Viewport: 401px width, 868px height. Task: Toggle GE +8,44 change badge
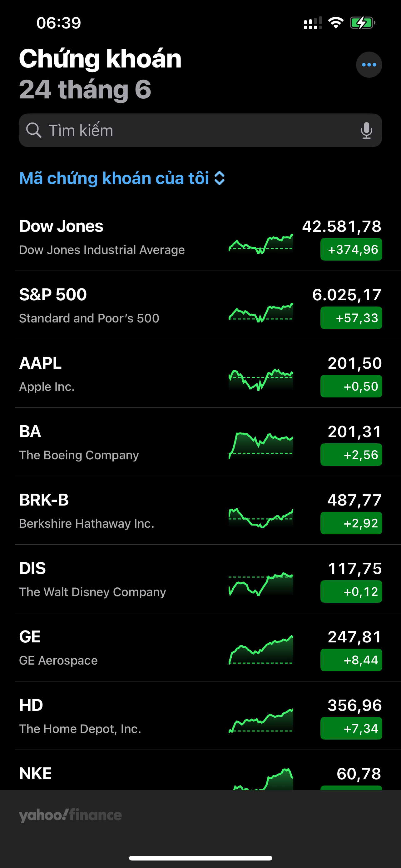tap(351, 660)
